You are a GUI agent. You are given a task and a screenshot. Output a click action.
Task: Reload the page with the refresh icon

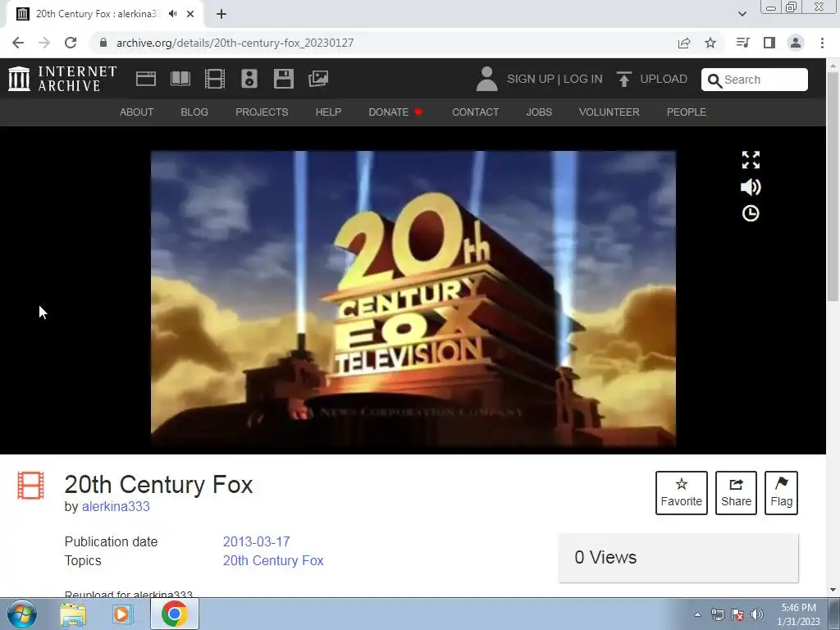click(71, 43)
